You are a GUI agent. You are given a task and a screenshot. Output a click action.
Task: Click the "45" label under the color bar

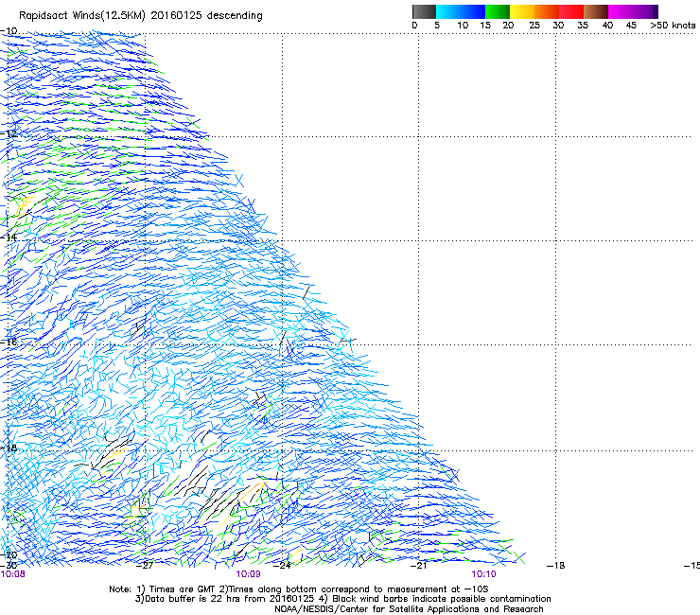[x=631, y=26]
